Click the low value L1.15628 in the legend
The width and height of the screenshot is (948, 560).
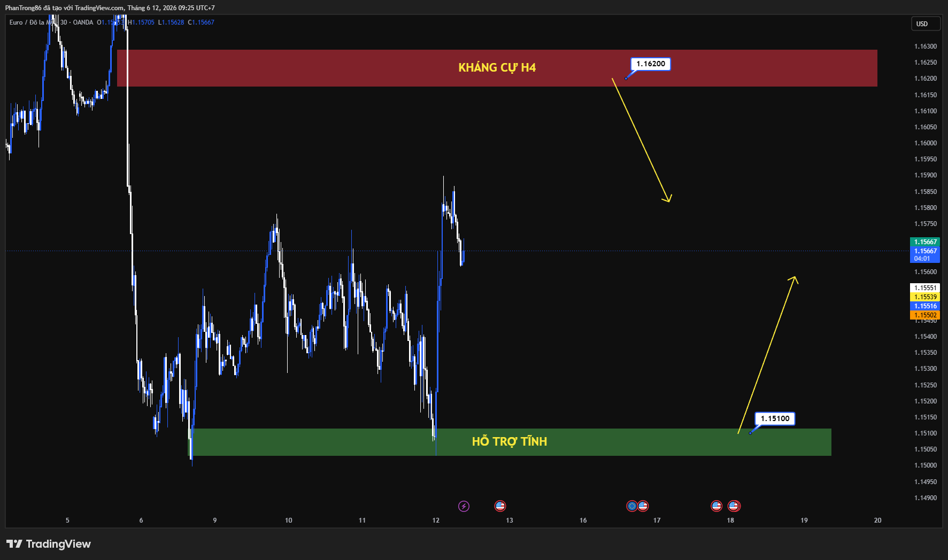[171, 22]
